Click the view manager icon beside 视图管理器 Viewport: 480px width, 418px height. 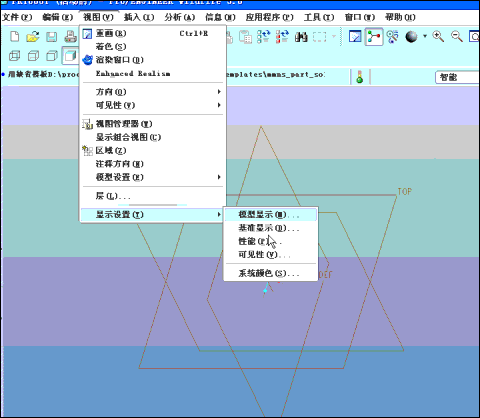point(88,124)
